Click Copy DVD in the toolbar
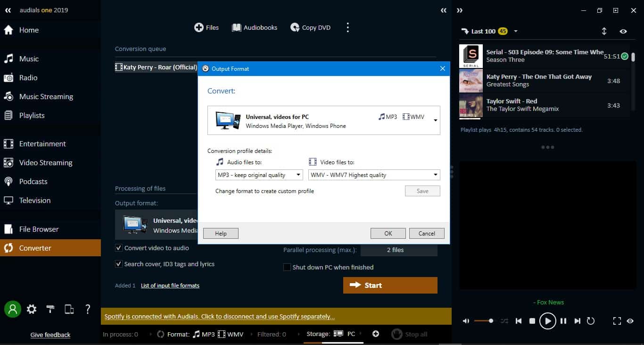This screenshot has width=644, height=345. coord(310,28)
